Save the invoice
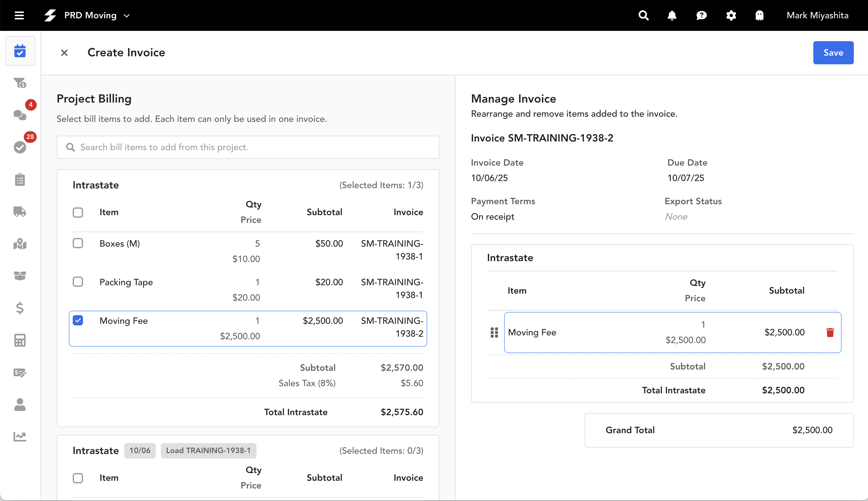The image size is (868, 501). click(833, 52)
